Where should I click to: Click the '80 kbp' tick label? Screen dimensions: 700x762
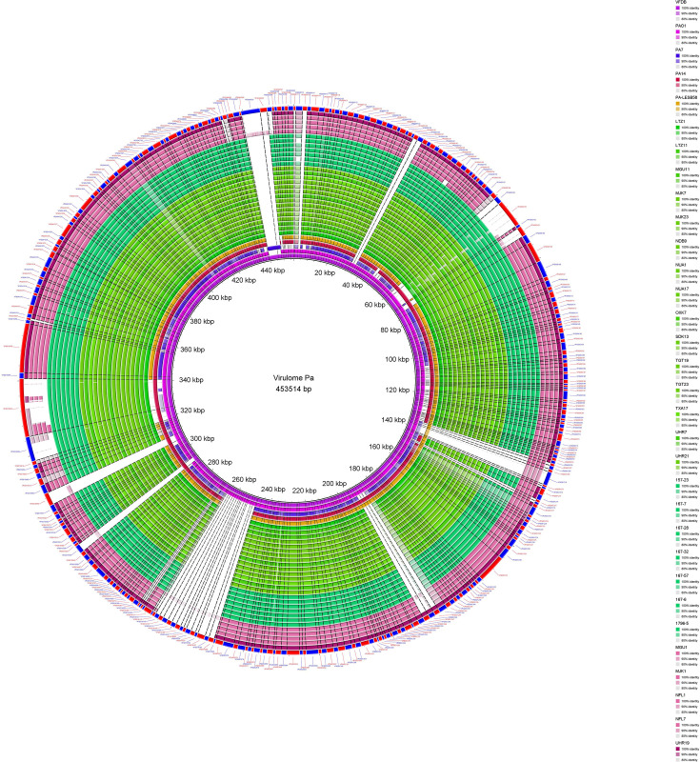click(x=390, y=330)
